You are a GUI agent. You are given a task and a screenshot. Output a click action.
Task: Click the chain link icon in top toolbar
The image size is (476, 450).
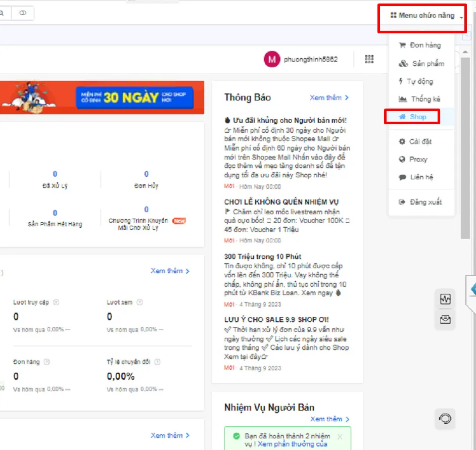pyautogui.click(x=23, y=13)
